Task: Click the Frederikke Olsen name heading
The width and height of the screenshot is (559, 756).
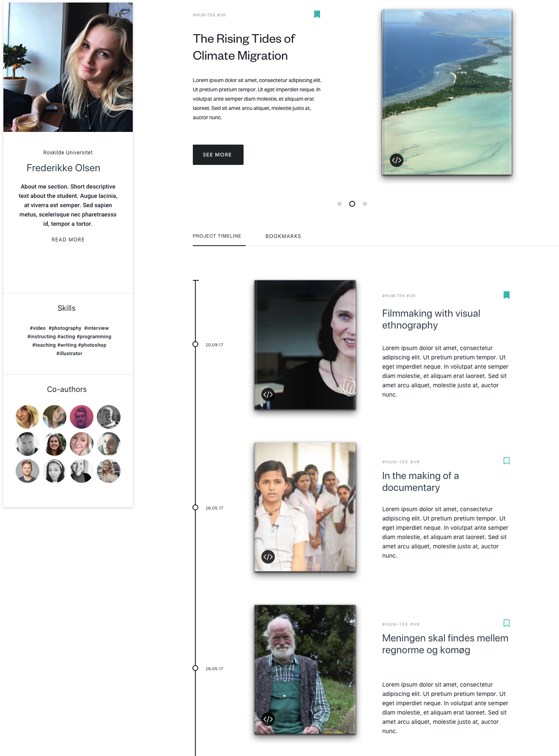Action: pyautogui.click(x=63, y=168)
